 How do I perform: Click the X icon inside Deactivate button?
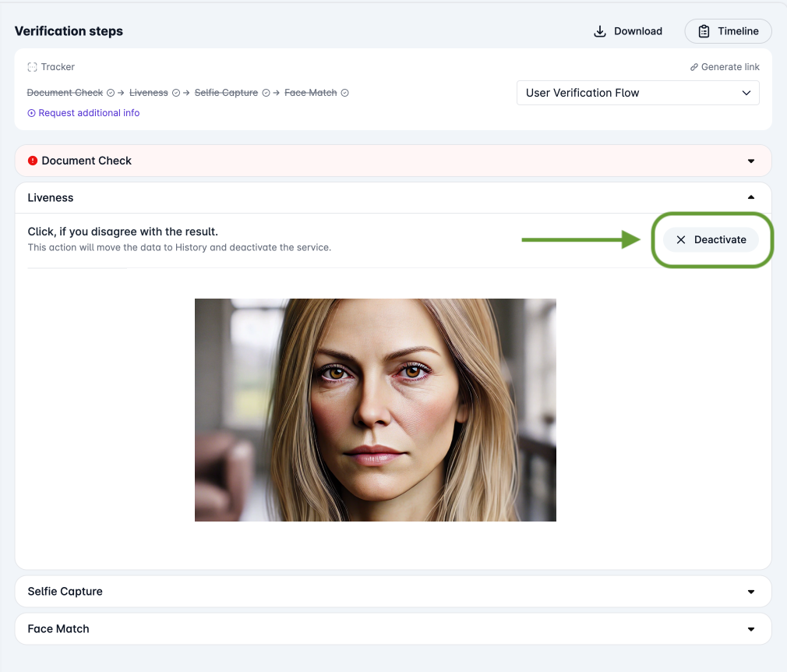pyautogui.click(x=681, y=240)
